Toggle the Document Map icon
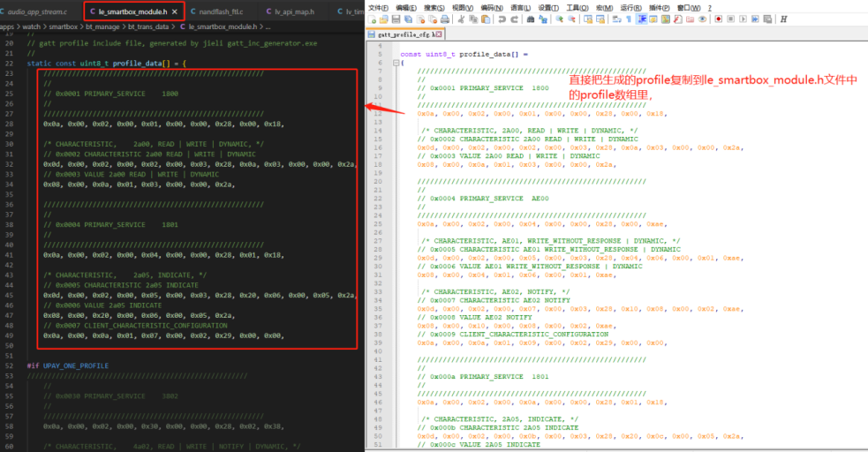The image size is (868, 452). click(x=666, y=19)
